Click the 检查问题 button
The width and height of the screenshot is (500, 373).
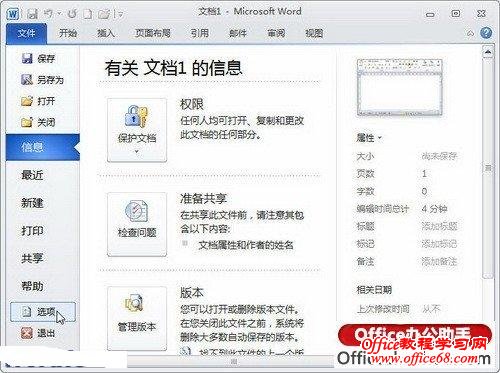click(137, 224)
